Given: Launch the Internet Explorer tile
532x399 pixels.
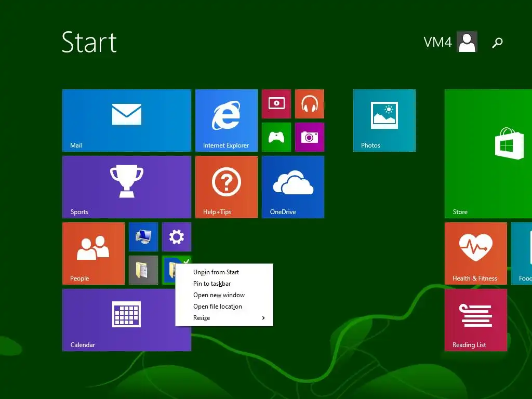Looking at the screenshot, I should (x=227, y=121).
